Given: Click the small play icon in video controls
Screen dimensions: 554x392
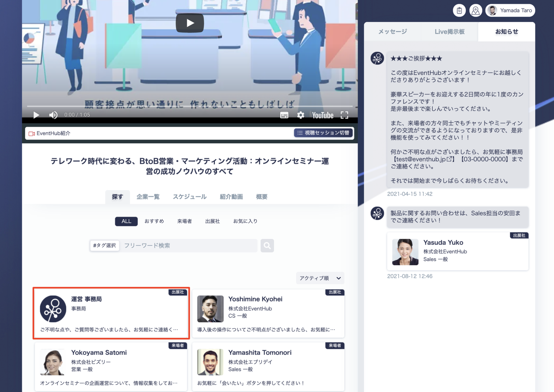Looking at the screenshot, I should point(36,115).
